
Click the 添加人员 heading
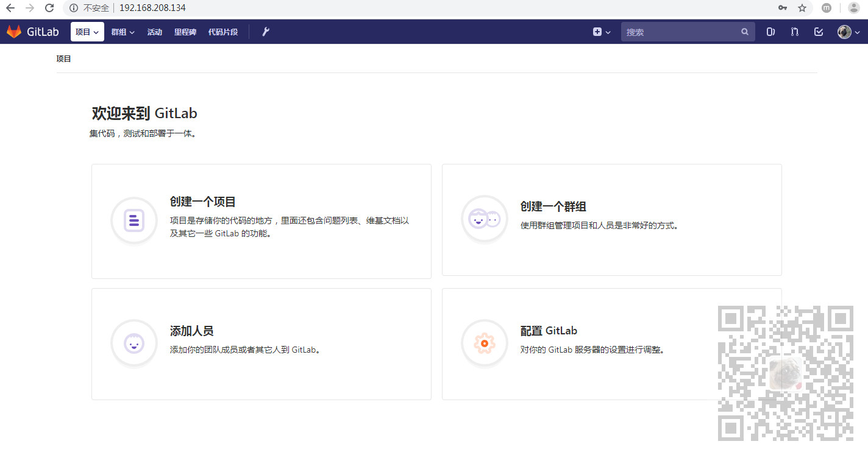[x=192, y=331]
